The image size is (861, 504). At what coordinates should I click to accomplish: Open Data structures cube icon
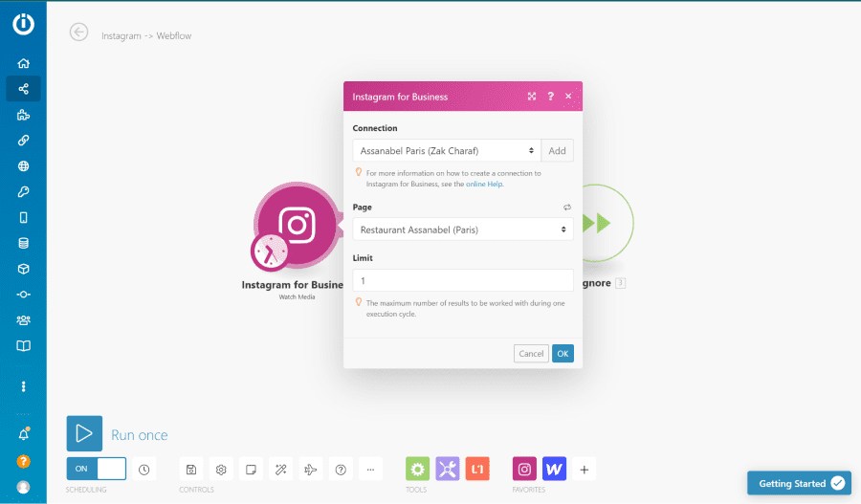click(23, 269)
